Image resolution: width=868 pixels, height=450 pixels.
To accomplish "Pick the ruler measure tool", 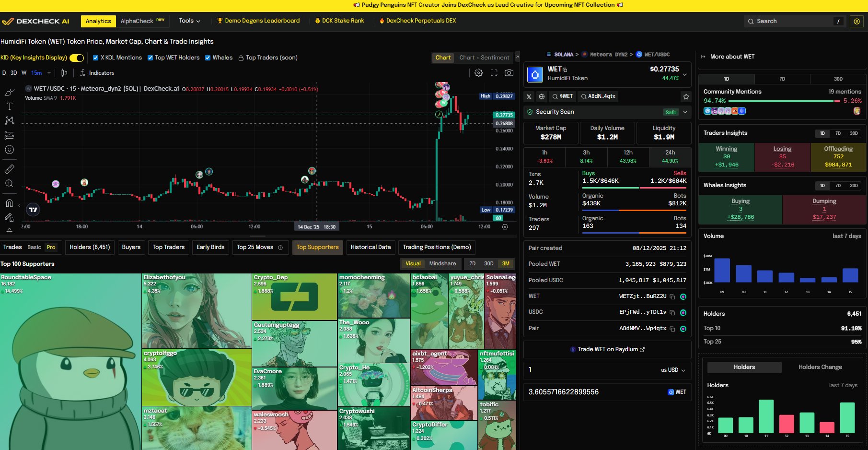I will 9,169.
